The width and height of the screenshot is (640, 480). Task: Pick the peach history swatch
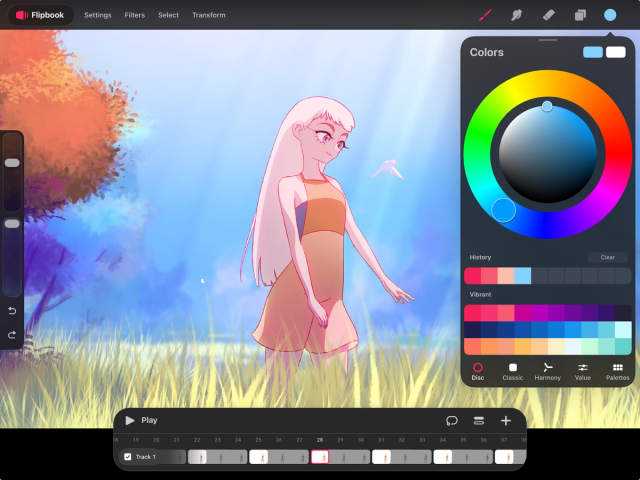click(x=506, y=276)
